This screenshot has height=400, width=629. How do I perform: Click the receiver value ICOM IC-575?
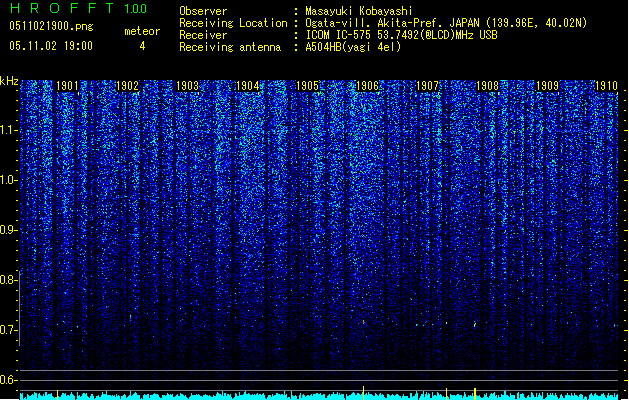click(338, 35)
